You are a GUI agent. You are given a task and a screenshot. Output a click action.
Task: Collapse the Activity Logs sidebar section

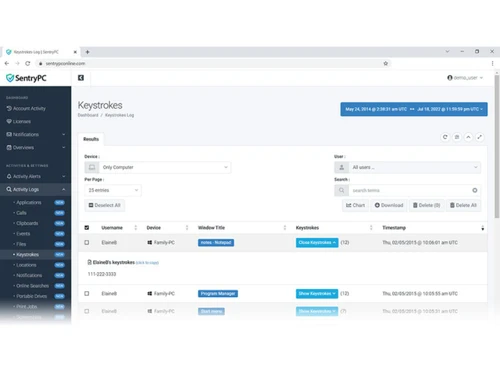35,189
